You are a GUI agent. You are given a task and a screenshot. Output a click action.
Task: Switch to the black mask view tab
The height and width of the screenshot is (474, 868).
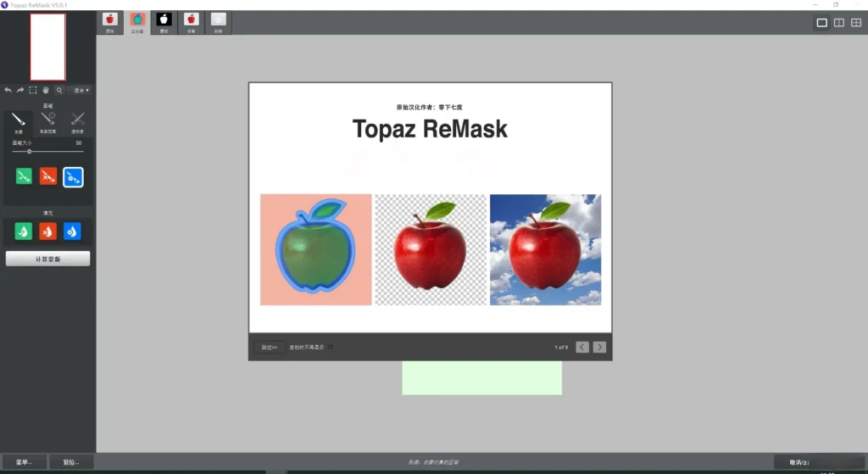(x=164, y=23)
